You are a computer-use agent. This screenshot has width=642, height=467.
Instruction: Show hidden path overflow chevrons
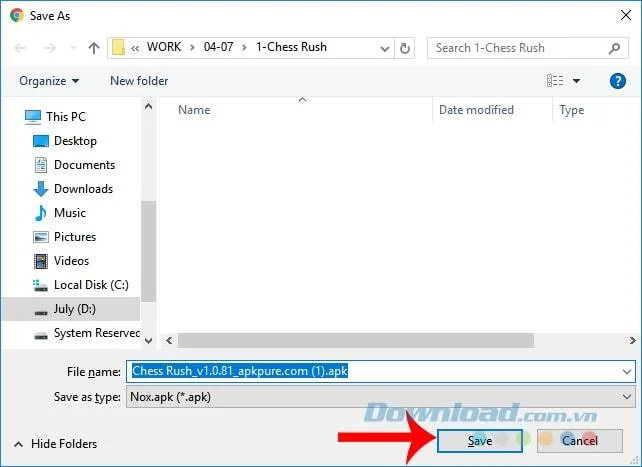(x=135, y=48)
